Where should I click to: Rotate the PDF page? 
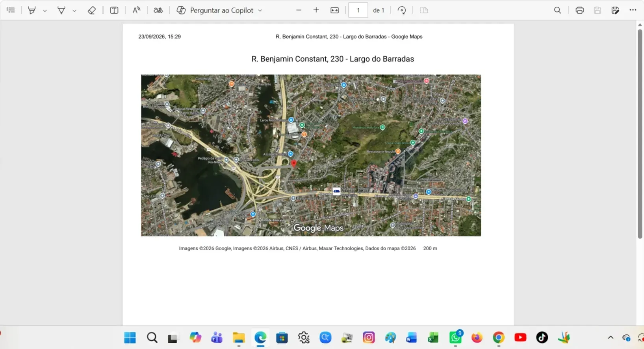point(402,10)
